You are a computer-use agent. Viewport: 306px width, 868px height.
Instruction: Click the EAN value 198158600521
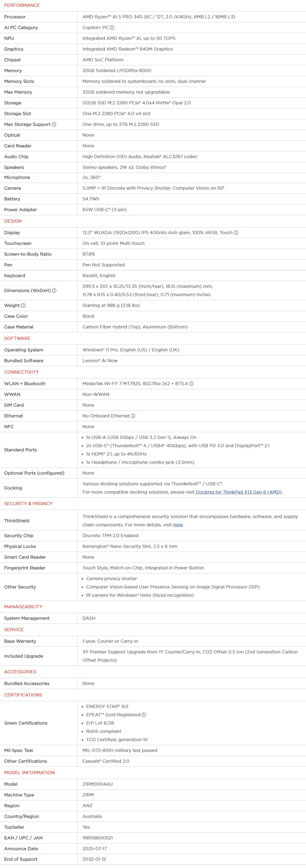98,838
